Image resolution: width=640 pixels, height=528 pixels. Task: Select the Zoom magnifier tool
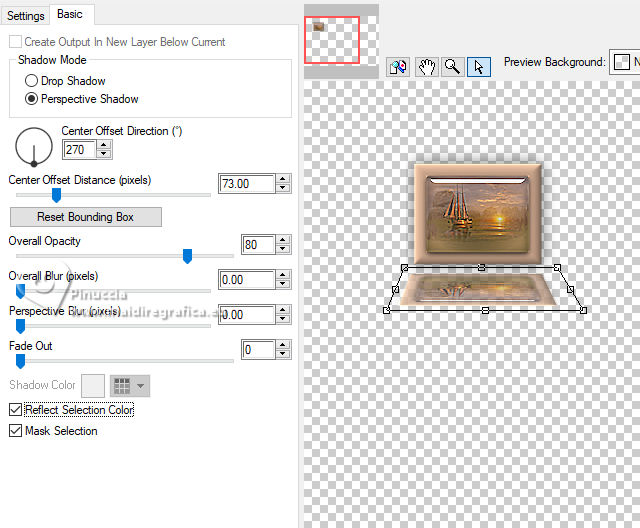(452, 67)
